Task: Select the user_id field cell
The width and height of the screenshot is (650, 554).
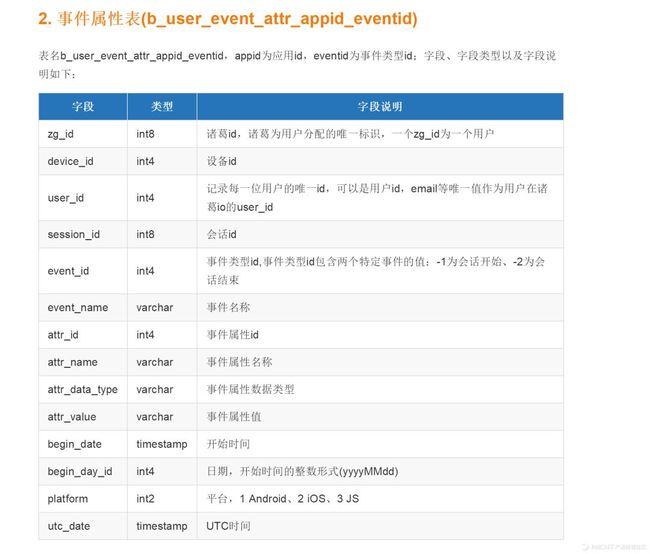Action: click(x=83, y=198)
